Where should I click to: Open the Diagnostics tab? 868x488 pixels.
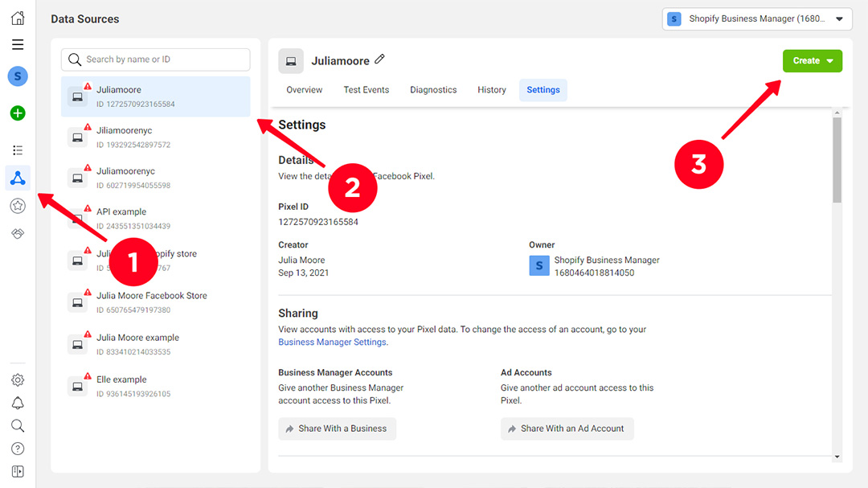click(433, 90)
